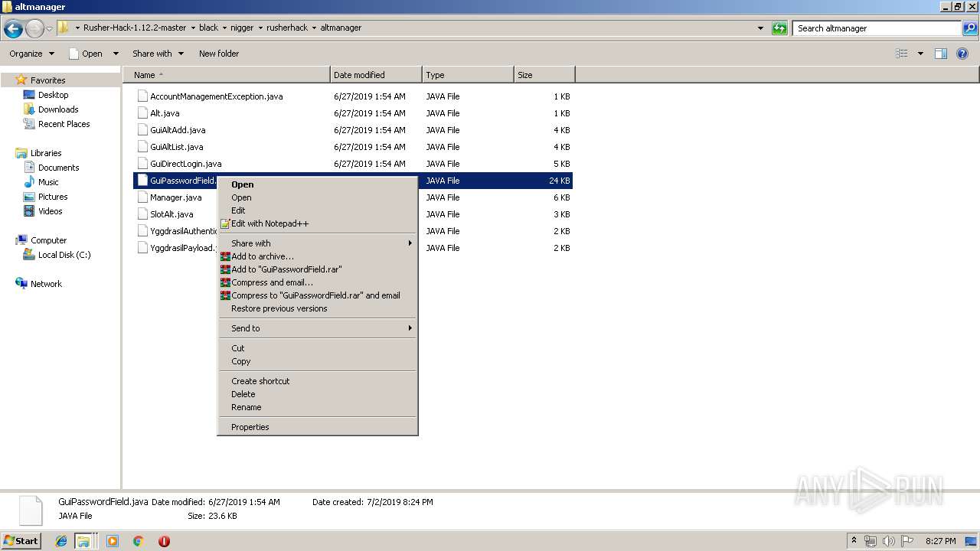Choose Create shortcut

click(x=318, y=381)
